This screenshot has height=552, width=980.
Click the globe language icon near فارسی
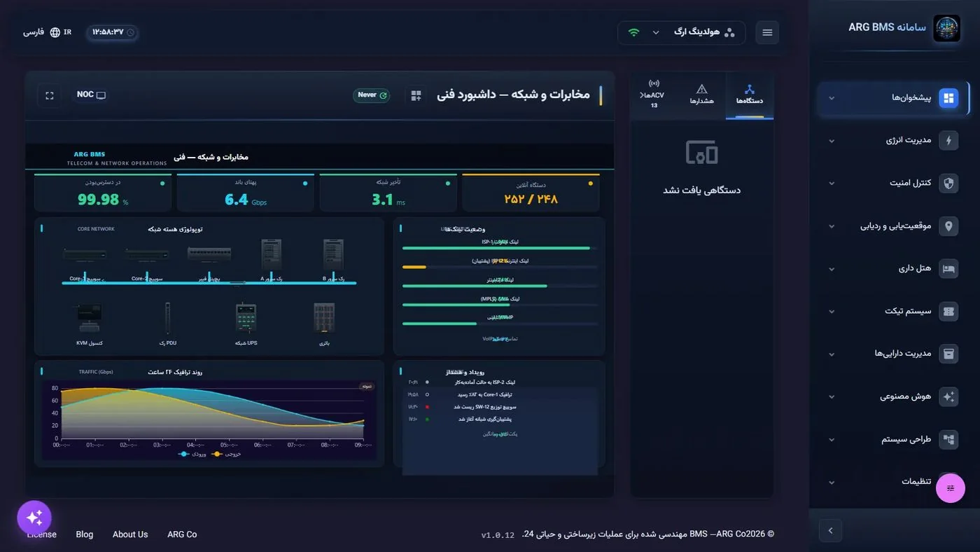[x=55, y=32]
